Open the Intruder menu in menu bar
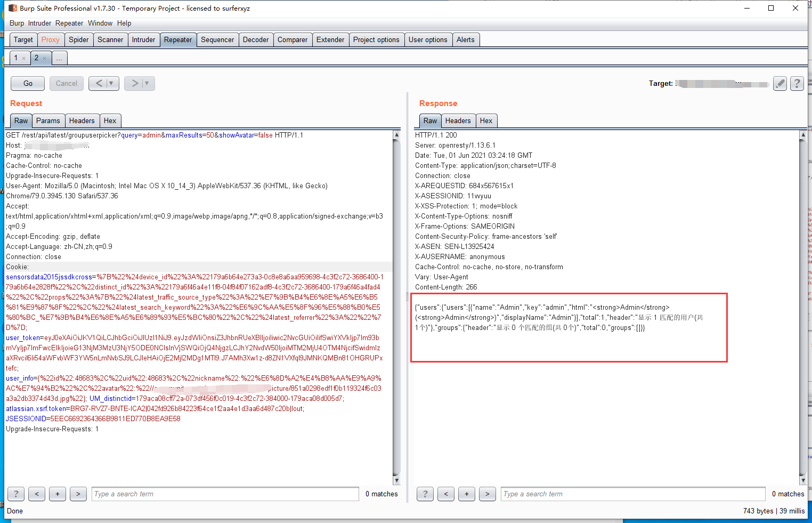 39,23
